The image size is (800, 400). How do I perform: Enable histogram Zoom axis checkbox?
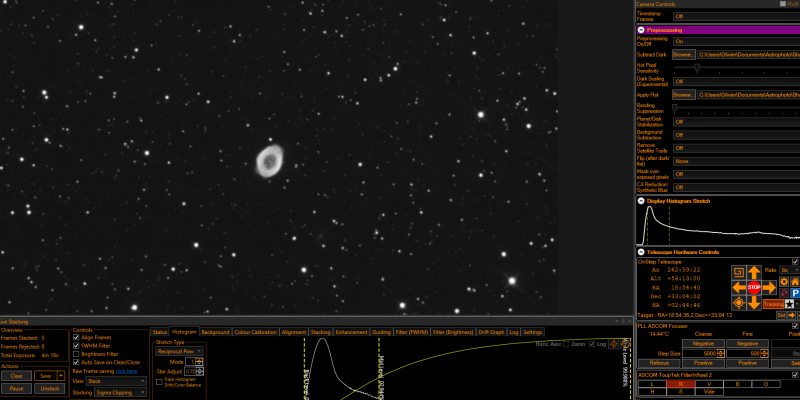tap(565, 344)
